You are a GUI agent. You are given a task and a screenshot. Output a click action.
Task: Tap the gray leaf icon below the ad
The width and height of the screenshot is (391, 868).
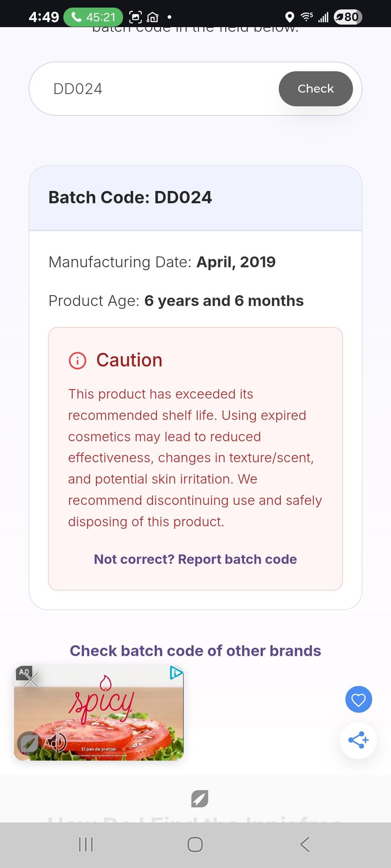click(x=199, y=799)
